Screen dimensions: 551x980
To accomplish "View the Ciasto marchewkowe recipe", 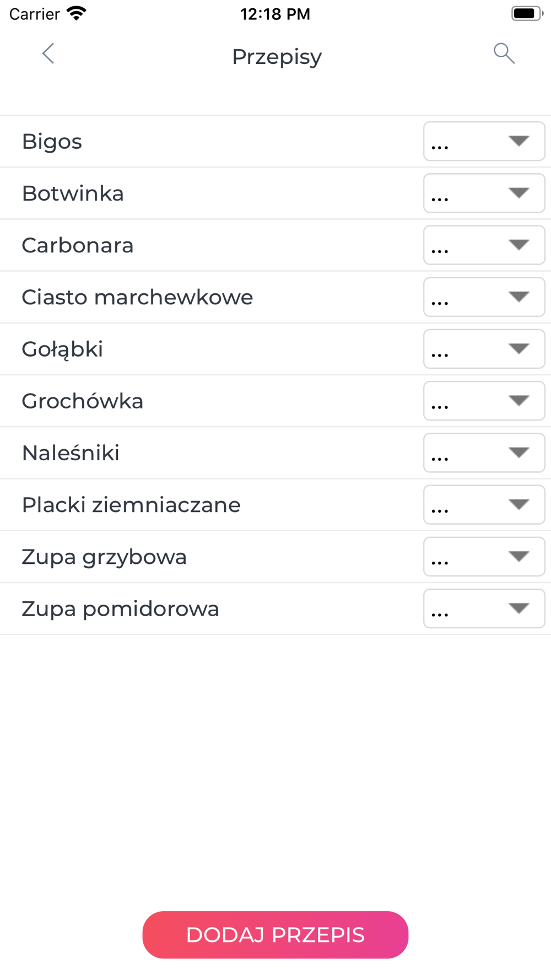I will click(x=137, y=297).
